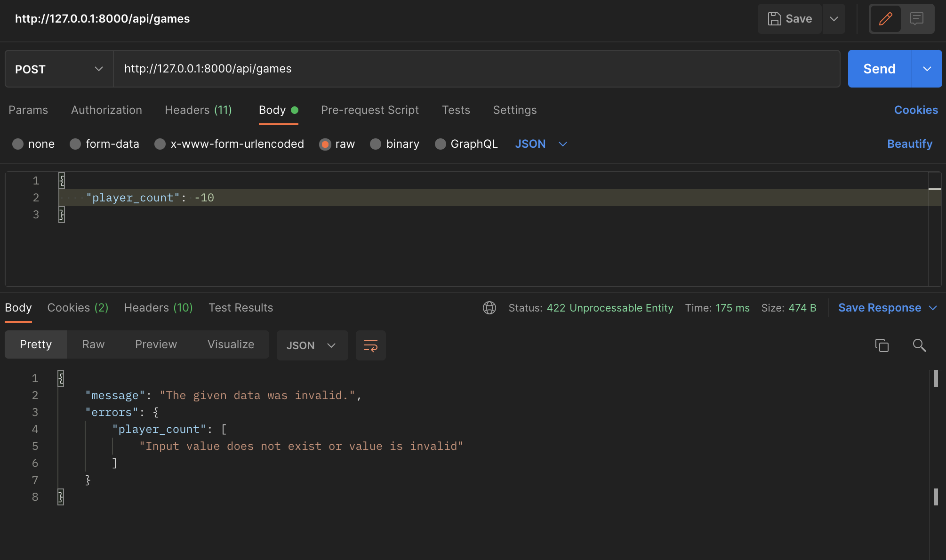This screenshot has height=560, width=946.
Task: Open Cookies for this request
Action: (x=915, y=110)
